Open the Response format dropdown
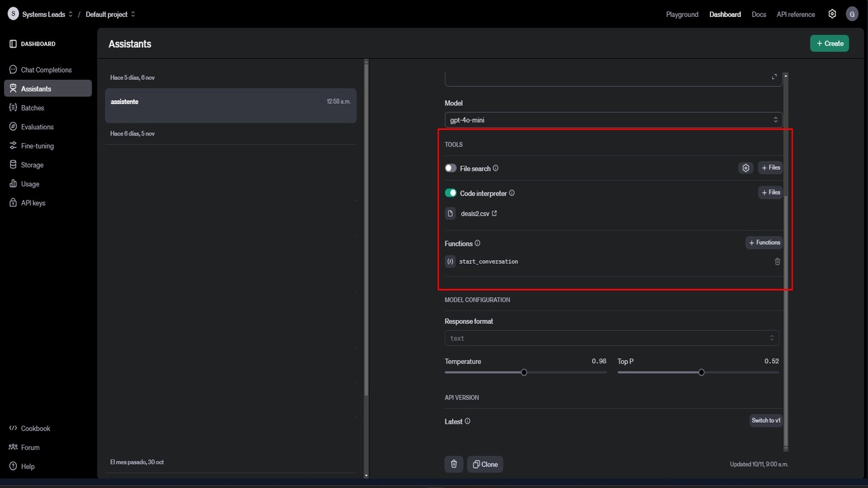The image size is (868, 488). (612, 338)
